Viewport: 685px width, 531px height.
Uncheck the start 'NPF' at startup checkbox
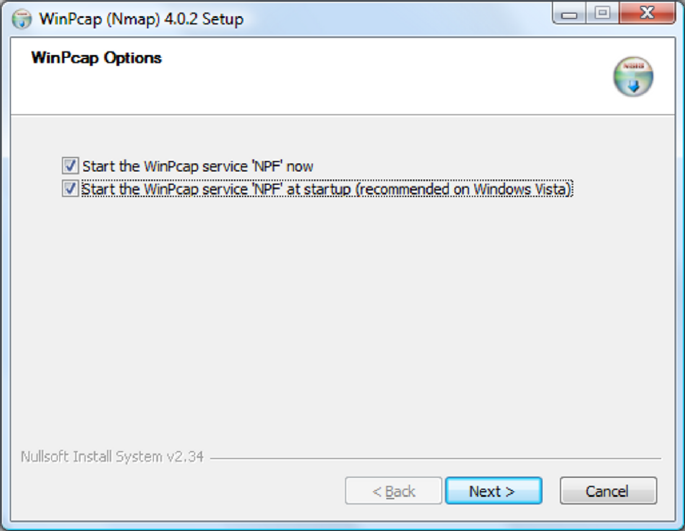coord(70,188)
